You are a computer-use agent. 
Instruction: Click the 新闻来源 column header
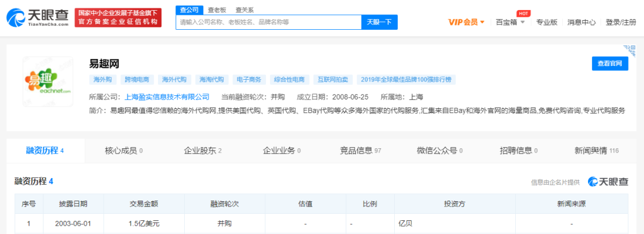pos(572,204)
